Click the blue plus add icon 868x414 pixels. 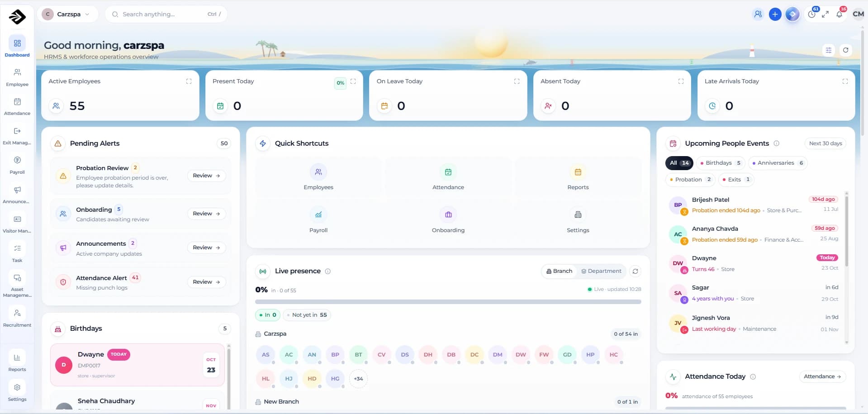point(775,14)
